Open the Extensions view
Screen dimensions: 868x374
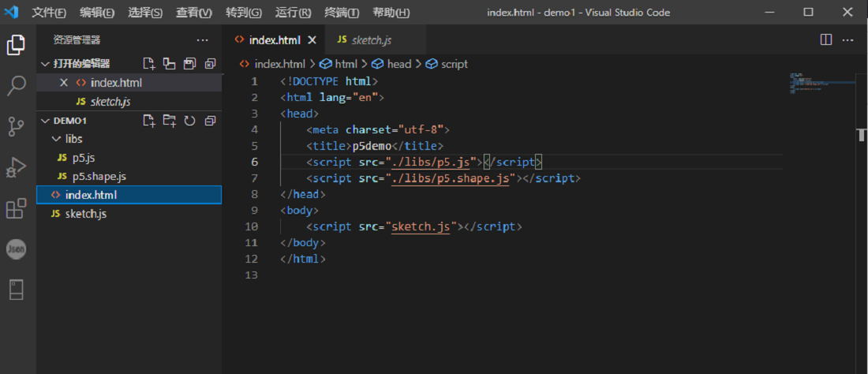[16, 208]
